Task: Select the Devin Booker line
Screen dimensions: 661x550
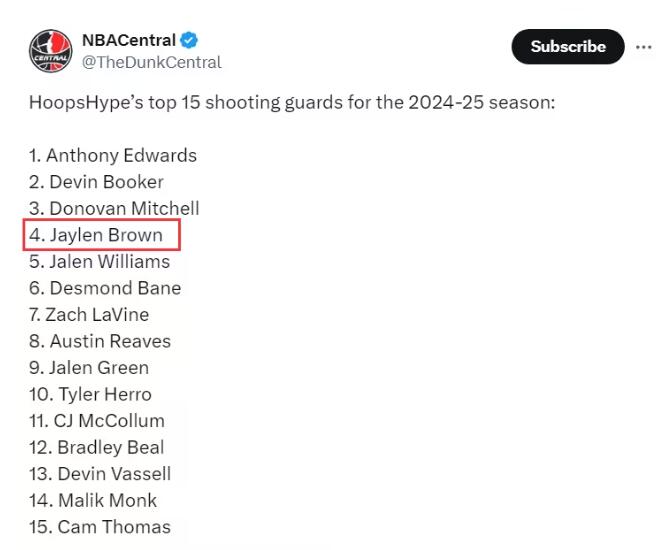Action: pos(96,182)
